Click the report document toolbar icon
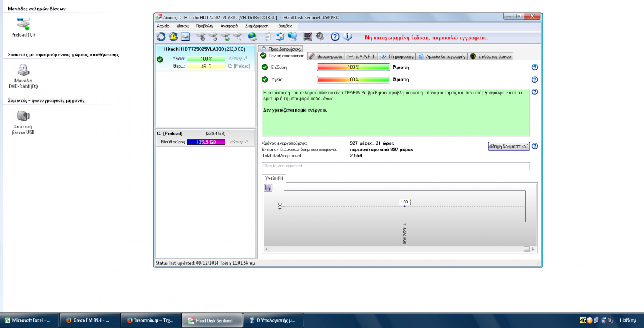Image resolution: width=644 pixels, height=328 pixels. pyautogui.click(x=267, y=37)
